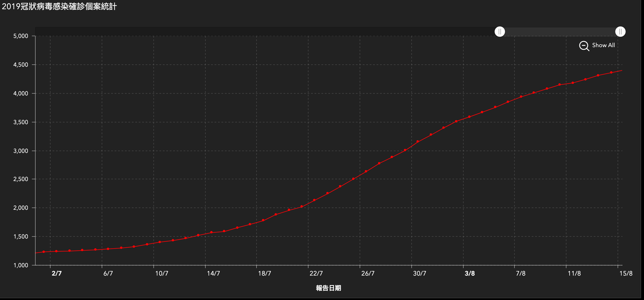
Task: Click the 3,000 y-axis label
Action: point(21,151)
